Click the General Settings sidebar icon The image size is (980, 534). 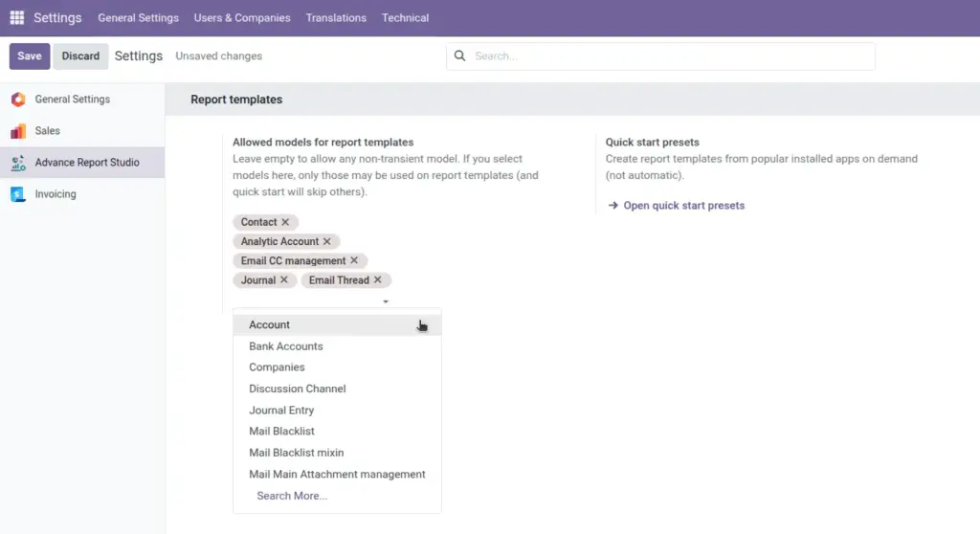pos(18,99)
